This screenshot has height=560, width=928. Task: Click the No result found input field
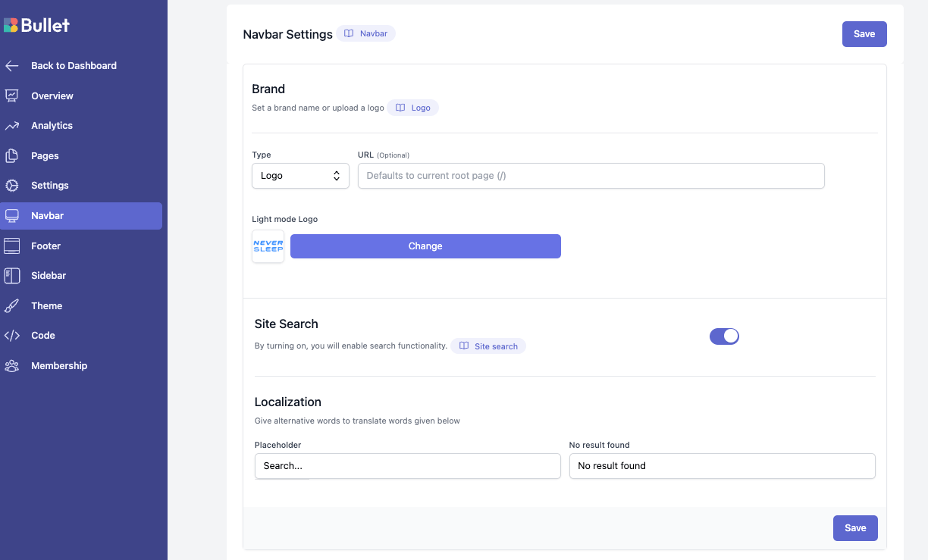tap(723, 466)
